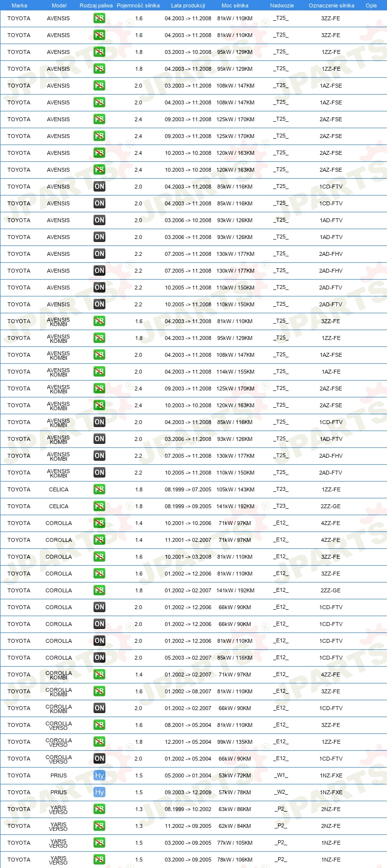Click hybrid Hy icon for Prius 53kW _W1_
Viewport: 387px width, 868px height.
point(99,775)
